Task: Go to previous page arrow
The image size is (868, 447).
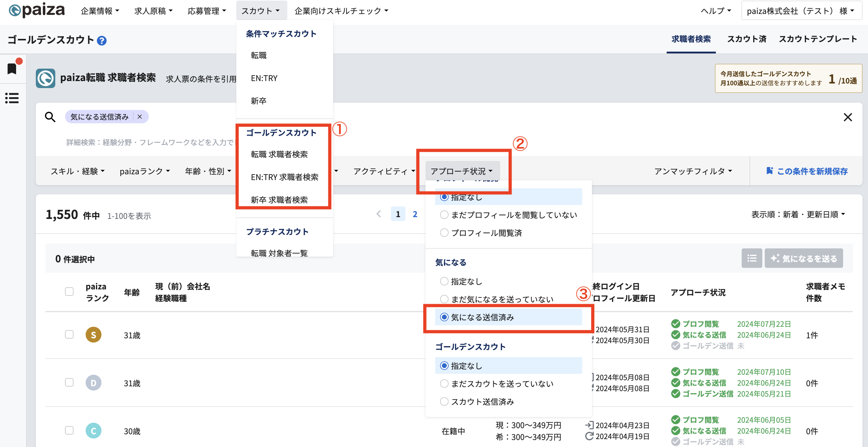Action: click(x=379, y=214)
